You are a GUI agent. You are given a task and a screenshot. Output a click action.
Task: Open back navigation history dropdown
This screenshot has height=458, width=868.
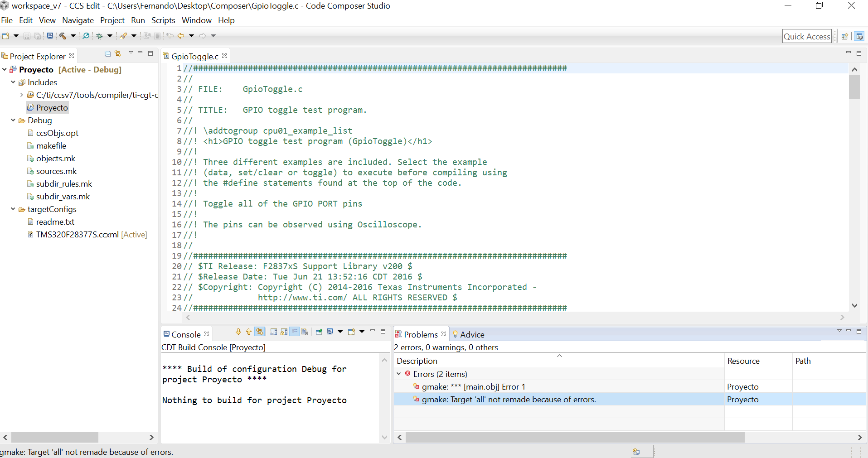(191, 36)
